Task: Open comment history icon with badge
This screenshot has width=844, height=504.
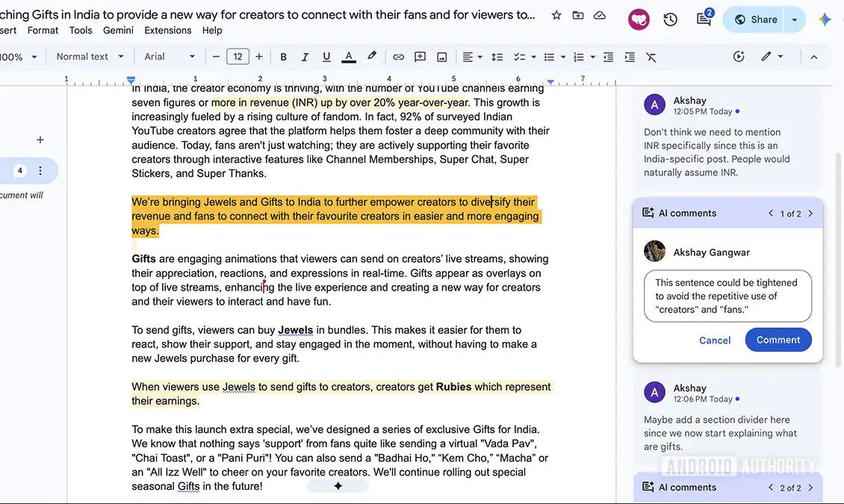Action: 704,19
